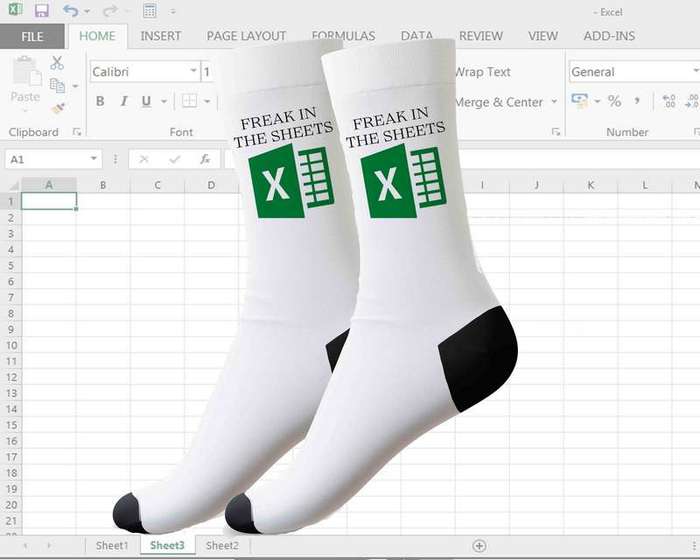
Task: Click the Name Box showing A1
Action: click(54, 159)
